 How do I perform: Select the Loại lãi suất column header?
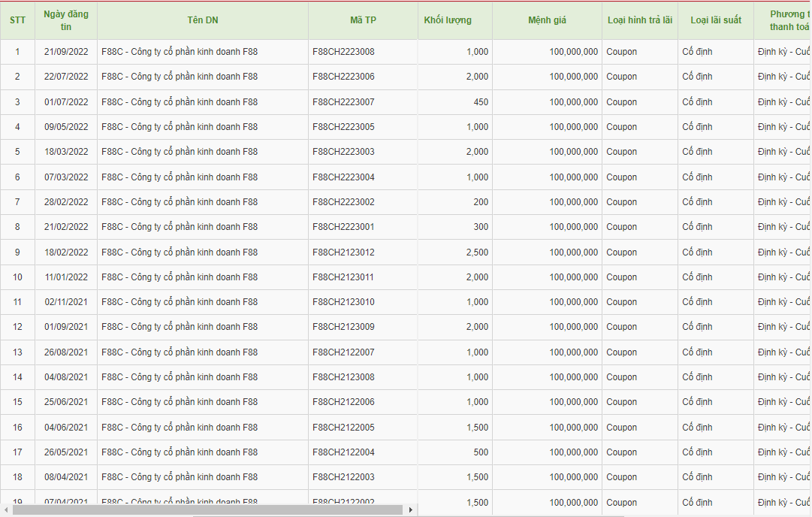coord(715,20)
